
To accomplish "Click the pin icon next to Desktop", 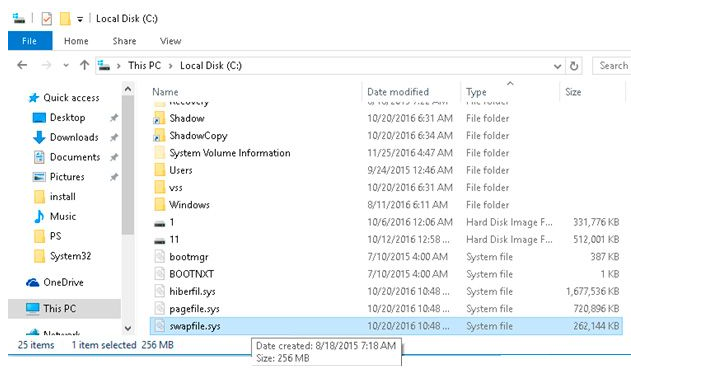I will (114, 118).
